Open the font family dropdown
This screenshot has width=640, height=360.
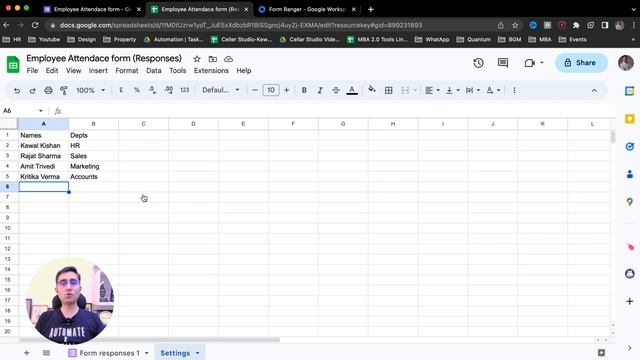[221, 90]
